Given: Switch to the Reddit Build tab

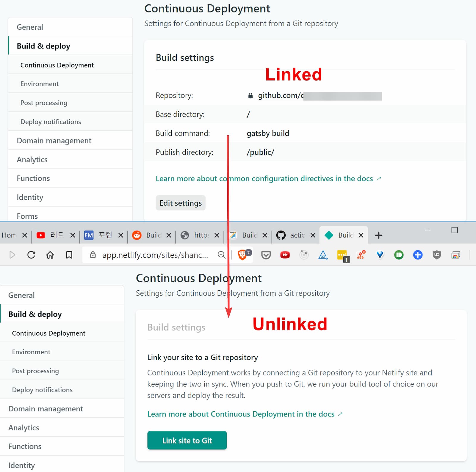Looking at the screenshot, I should [152, 235].
